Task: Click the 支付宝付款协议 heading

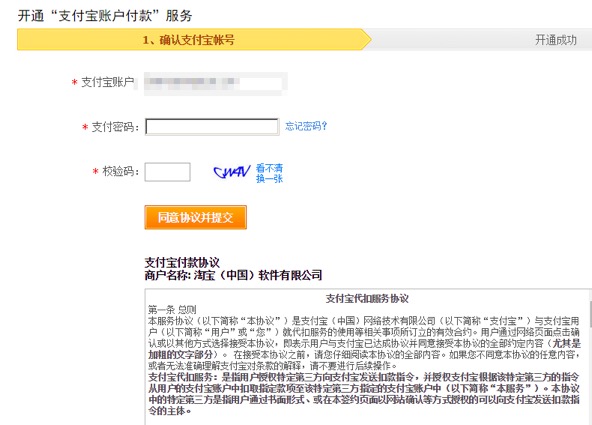Action: tap(182, 262)
